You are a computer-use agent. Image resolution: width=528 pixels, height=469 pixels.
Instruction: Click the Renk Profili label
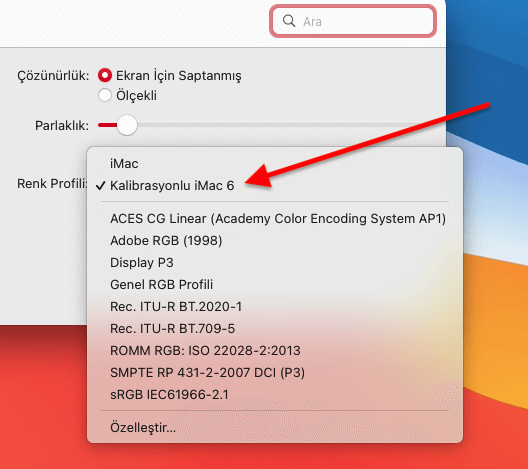pos(52,184)
